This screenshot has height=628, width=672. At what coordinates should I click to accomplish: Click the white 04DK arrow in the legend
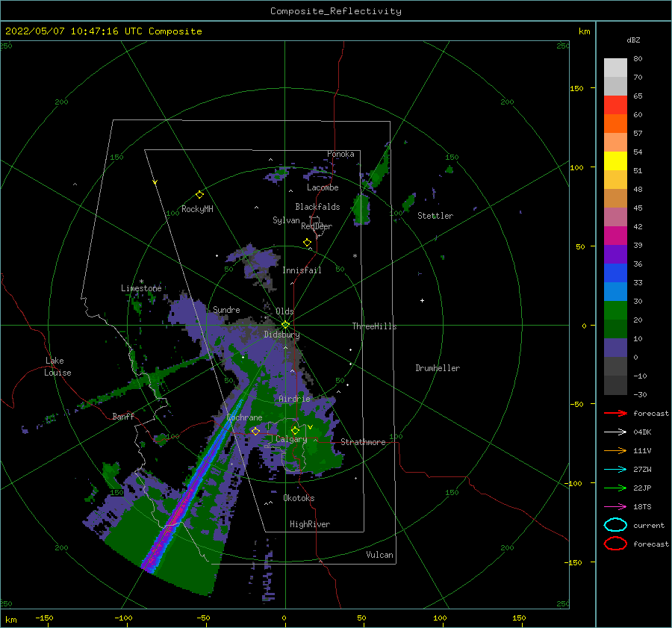(x=615, y=432)
